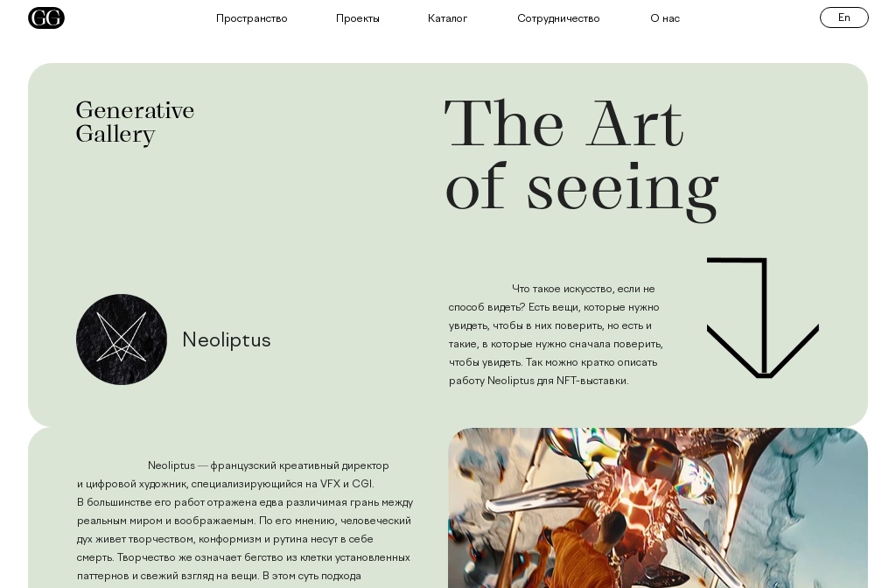Screen dimensions: 896x588
Task: Click the intro paragraph about искусство
Action: (556, 334)
